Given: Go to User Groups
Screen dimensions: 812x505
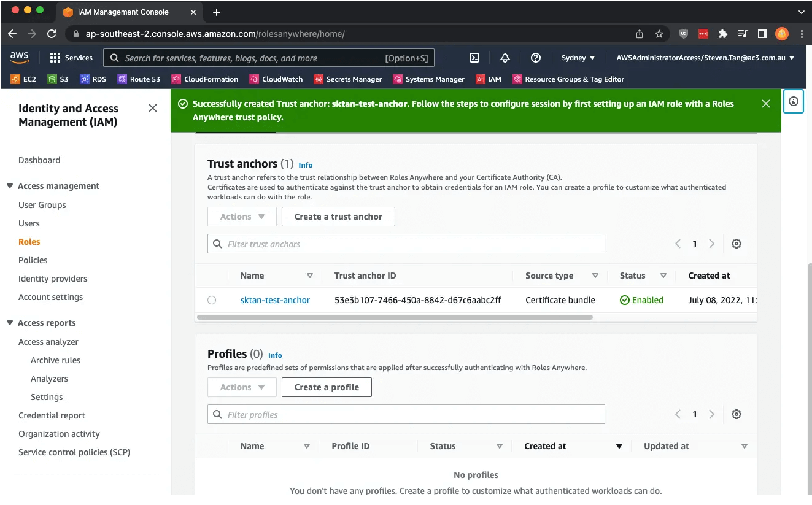Looking at the screenshot, I should pos(42,205).
